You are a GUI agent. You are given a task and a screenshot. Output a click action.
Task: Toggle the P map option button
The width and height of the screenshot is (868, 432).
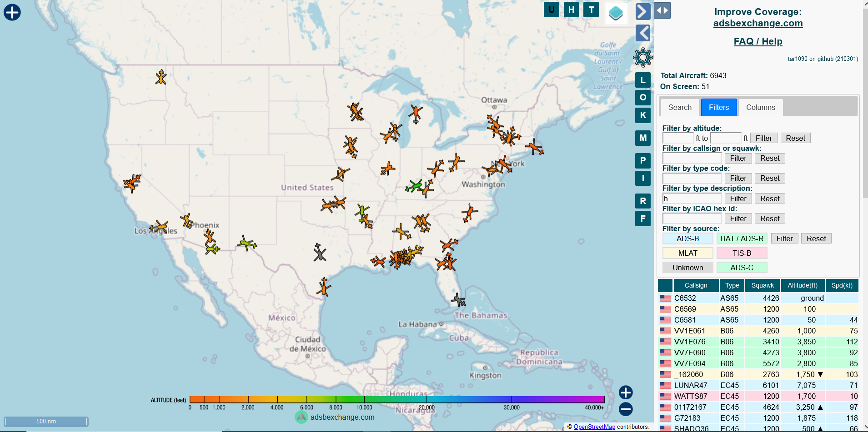pos(643,161)
